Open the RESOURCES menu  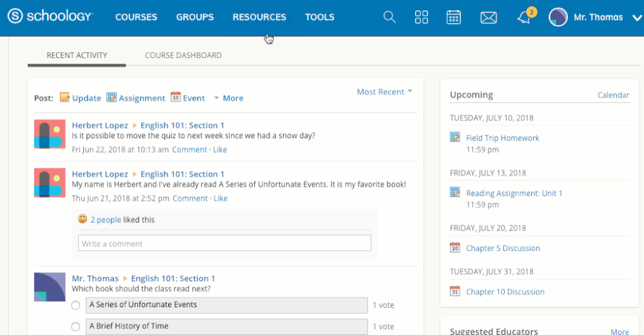click(259, 17)
